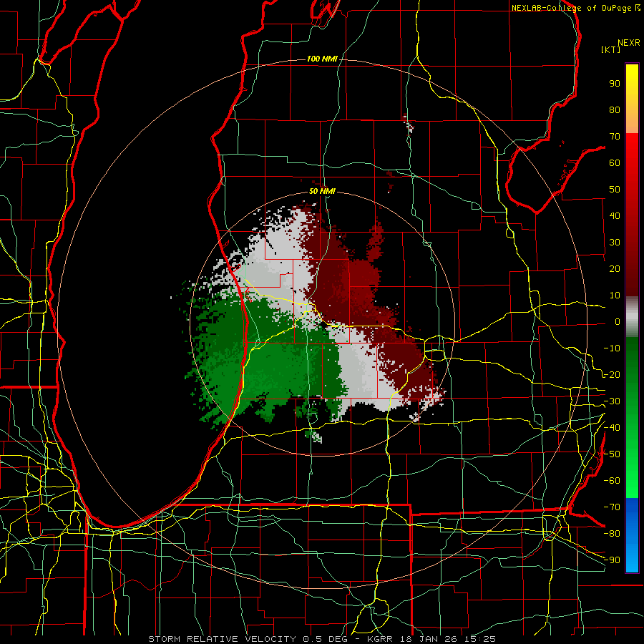644x644 pixels.
Task: Click the 100 NMI range ring label
Action: coord(322,59)
